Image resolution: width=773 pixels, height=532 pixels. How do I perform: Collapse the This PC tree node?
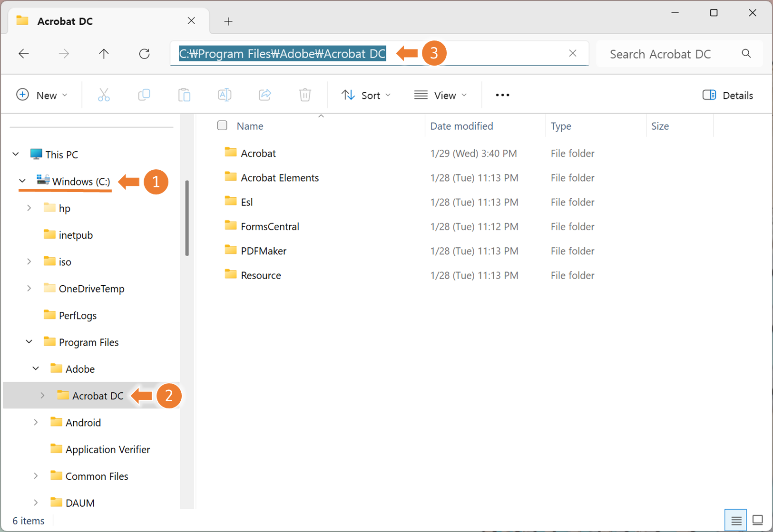click(16, 154)
